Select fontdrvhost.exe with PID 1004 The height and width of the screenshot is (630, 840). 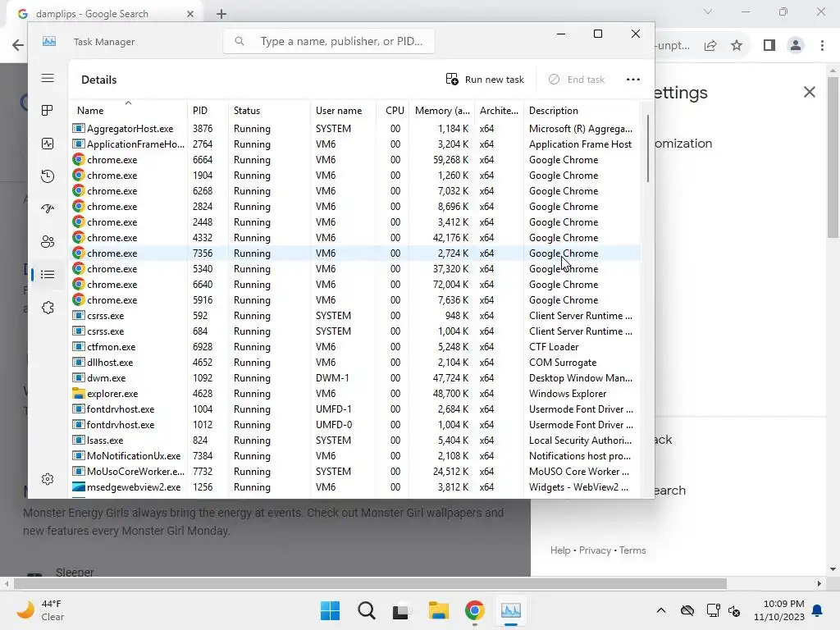click(354, 409)
